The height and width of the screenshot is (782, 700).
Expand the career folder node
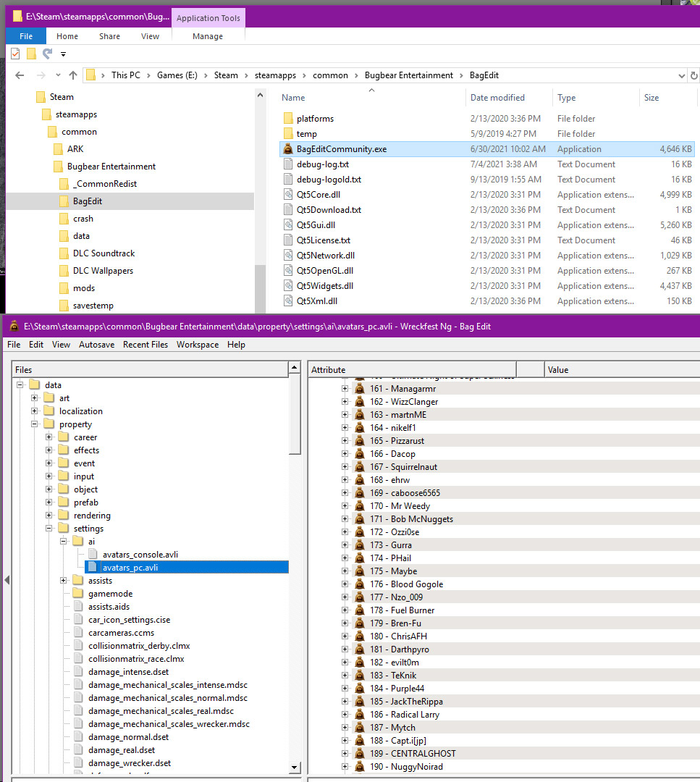pyautogui.click(x=49, y=437)
